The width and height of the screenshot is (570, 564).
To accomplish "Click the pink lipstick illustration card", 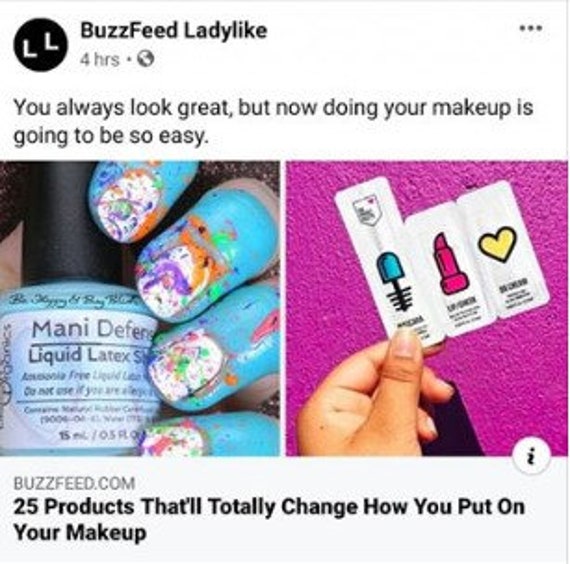I will [449, 267].
